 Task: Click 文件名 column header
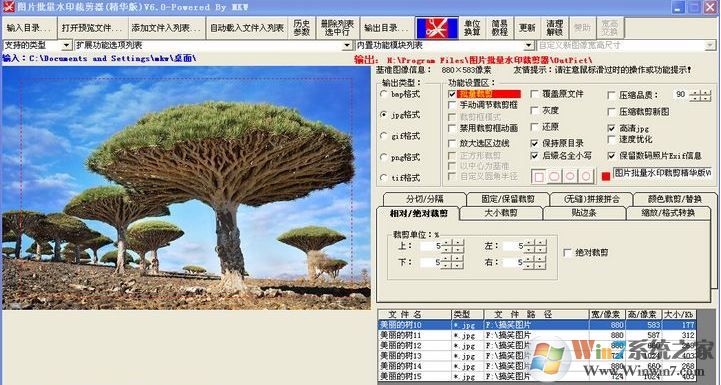415,315
